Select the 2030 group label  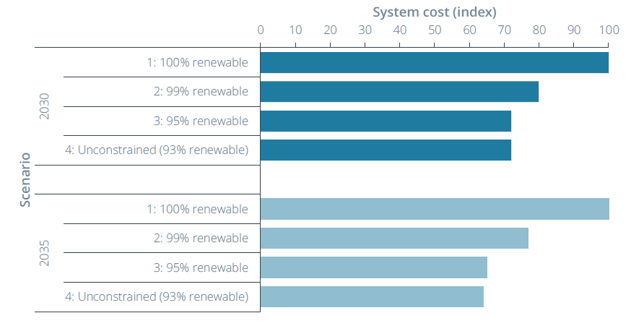(x=45, y=106)
